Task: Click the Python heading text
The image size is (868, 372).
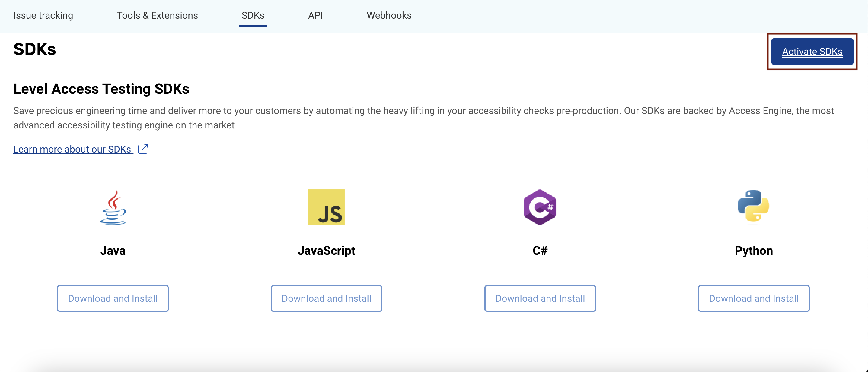Action: click(753, 251)
